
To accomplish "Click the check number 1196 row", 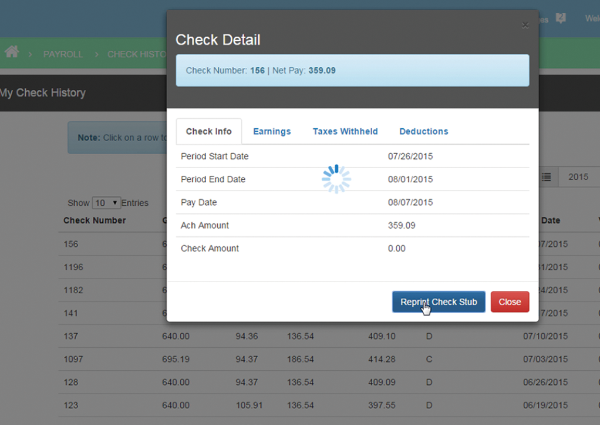I will point(75,266).
